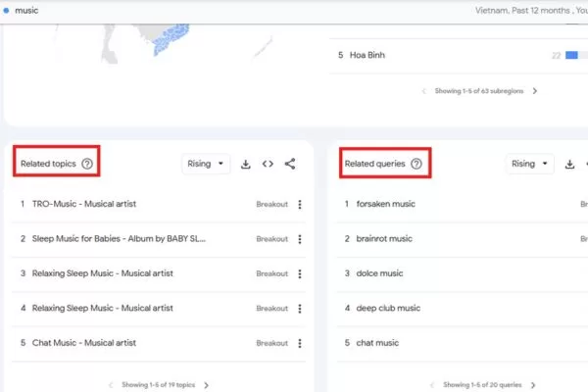
Task: Open more options for Chat Music row
Action: (300, 343)
